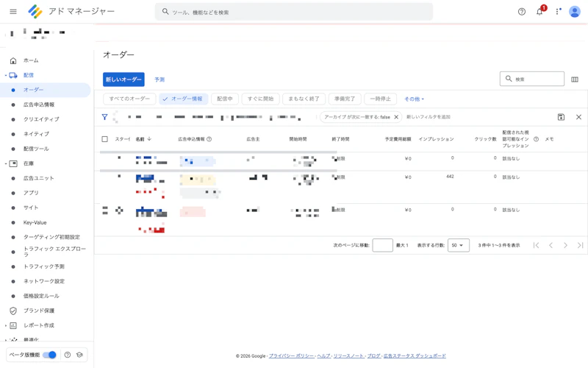The width and height of the screenshot is (588, 368).
Task: Save the current filter via disk icon
Action: coord(561,117)
